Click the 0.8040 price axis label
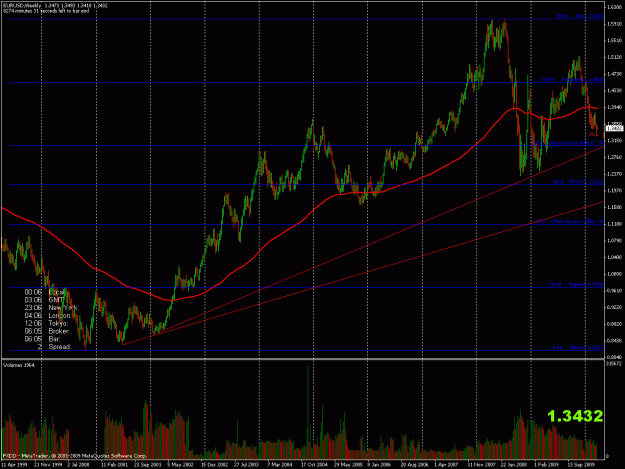 [615, 357]
